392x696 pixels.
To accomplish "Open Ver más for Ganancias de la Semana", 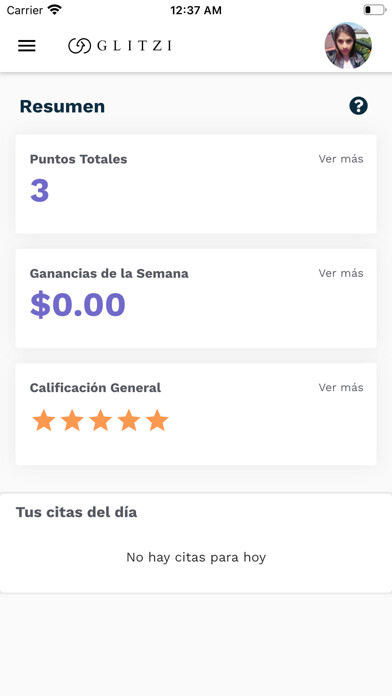I will click(341, 273).
